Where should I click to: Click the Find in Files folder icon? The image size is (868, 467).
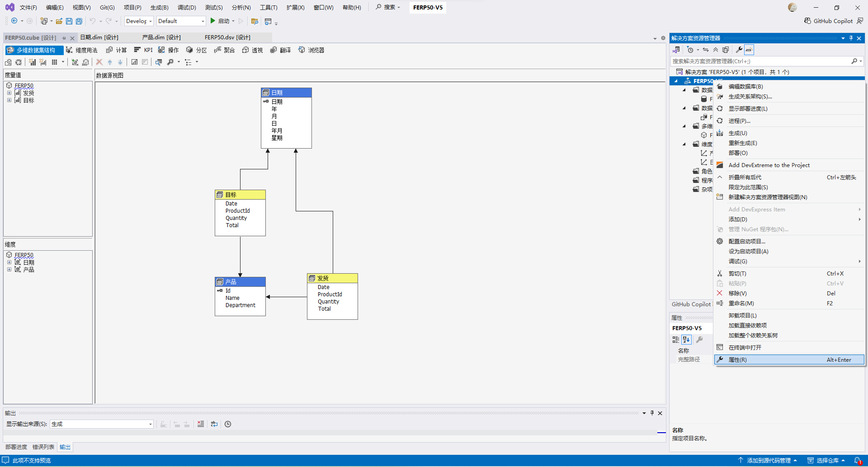click(255, 21)
